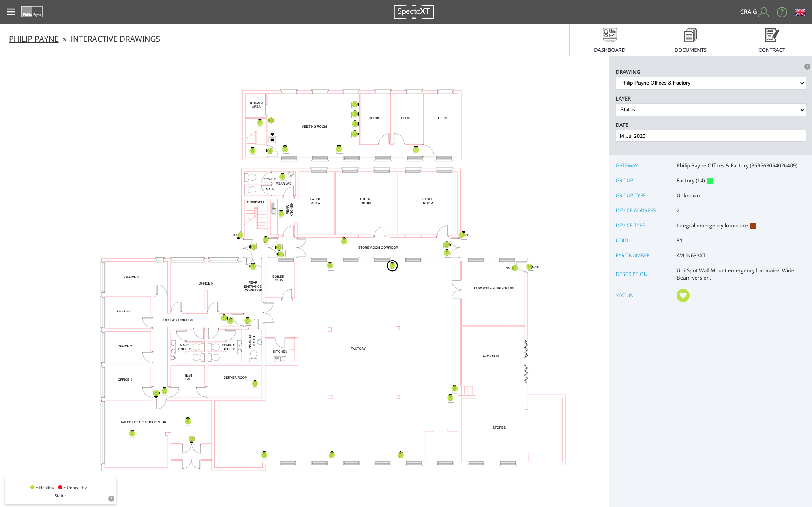
Task: Click the UDID value 31
Action: point(679,241)
